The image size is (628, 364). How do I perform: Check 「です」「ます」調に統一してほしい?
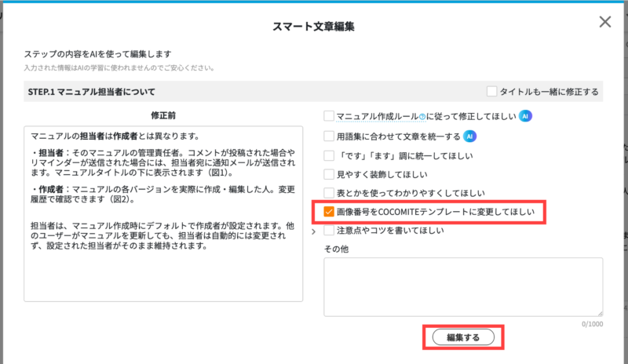[329, 155]
